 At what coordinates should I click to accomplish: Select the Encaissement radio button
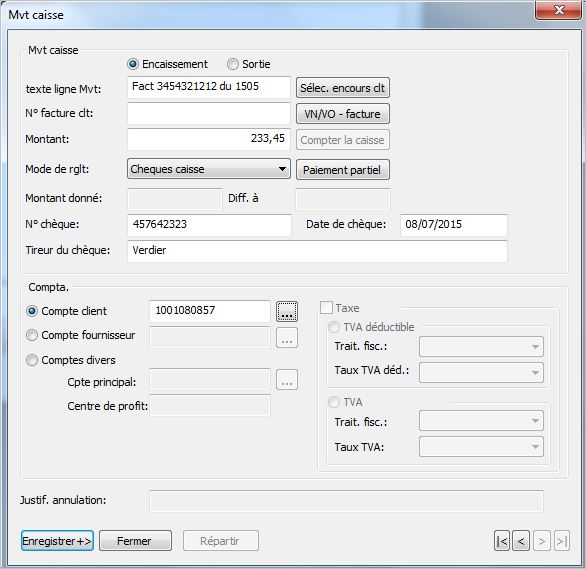pos(133,64)
